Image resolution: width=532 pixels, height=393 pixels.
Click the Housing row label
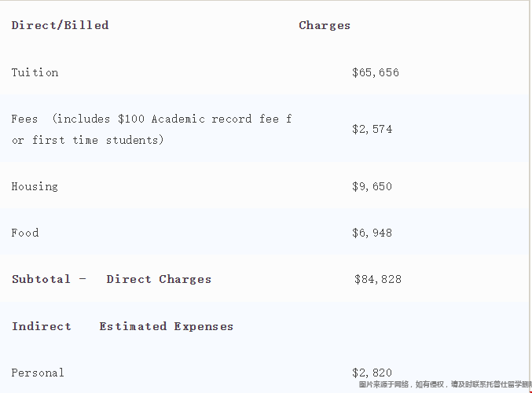(35, 186)
